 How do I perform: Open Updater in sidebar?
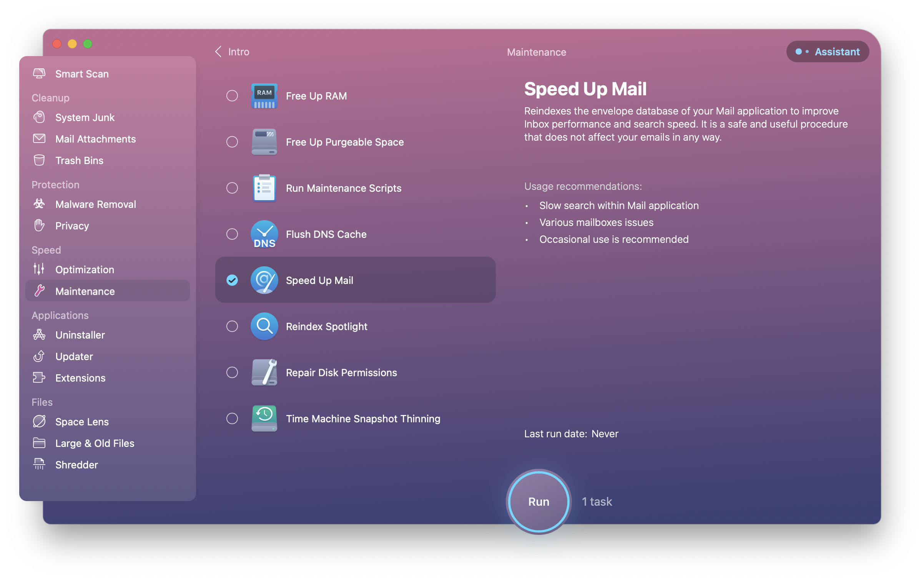pos(74,357)
